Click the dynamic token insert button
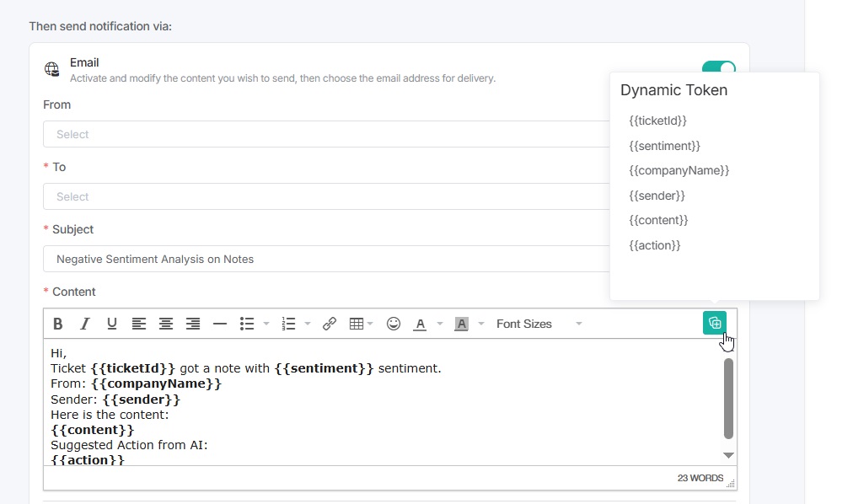Viewport: 853px width, 504px height. (714, 323)
